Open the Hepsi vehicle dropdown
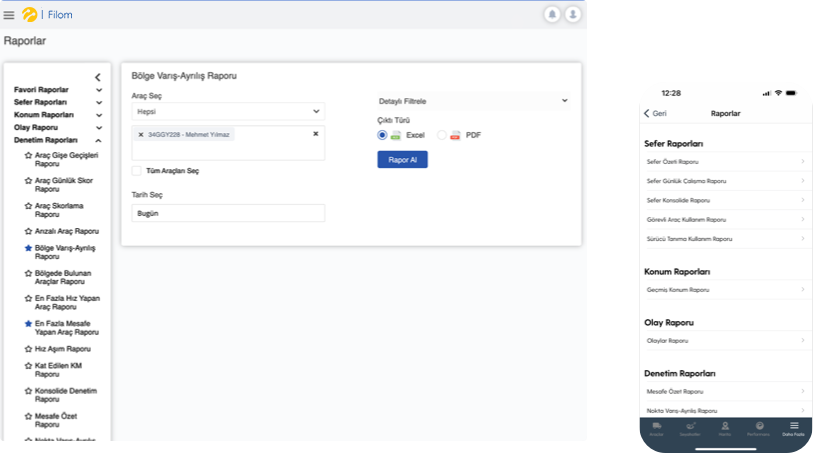 click(228, 112)
